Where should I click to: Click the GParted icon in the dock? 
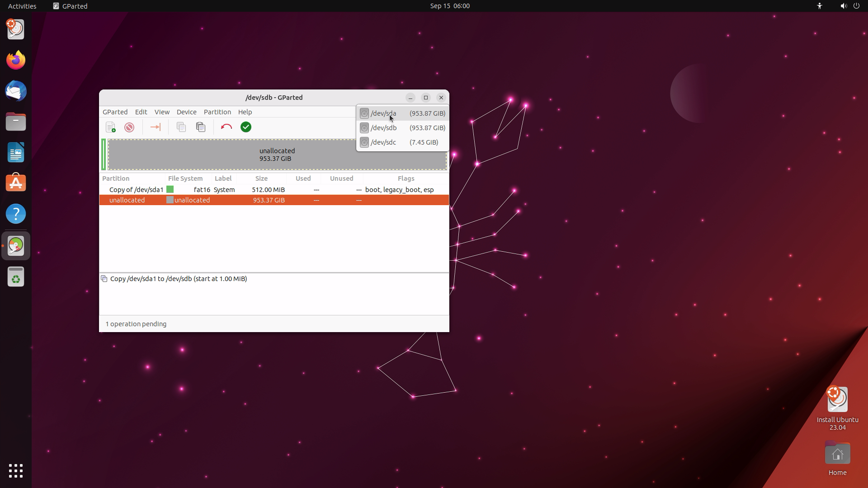click(16, 246)
